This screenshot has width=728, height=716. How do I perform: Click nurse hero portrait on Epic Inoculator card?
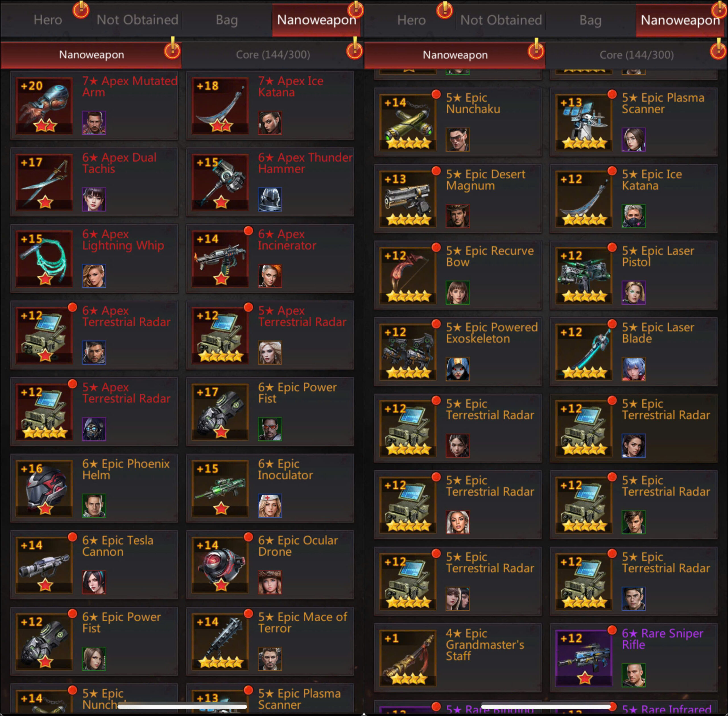(x=270, y=505)
